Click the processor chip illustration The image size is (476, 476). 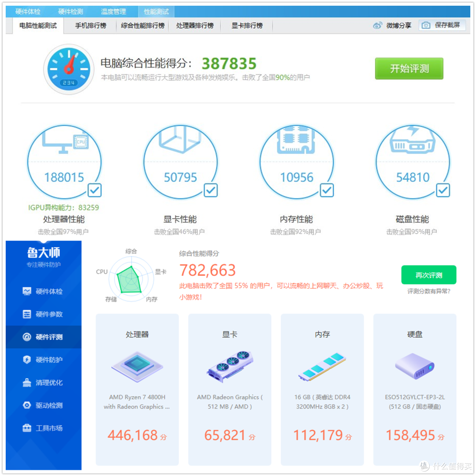click(x=137, y=367)
